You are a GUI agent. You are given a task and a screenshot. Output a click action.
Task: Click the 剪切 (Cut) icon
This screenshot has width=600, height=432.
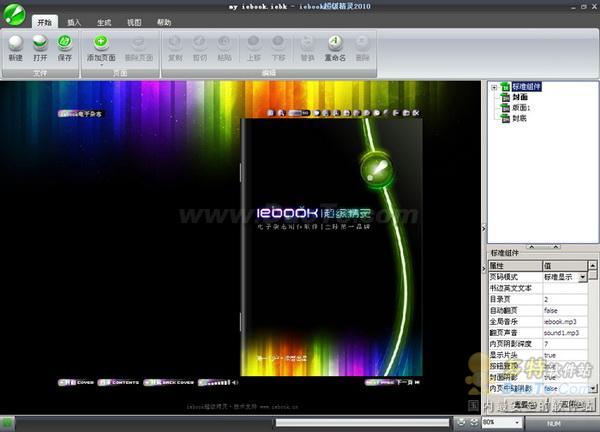[200, 43]
